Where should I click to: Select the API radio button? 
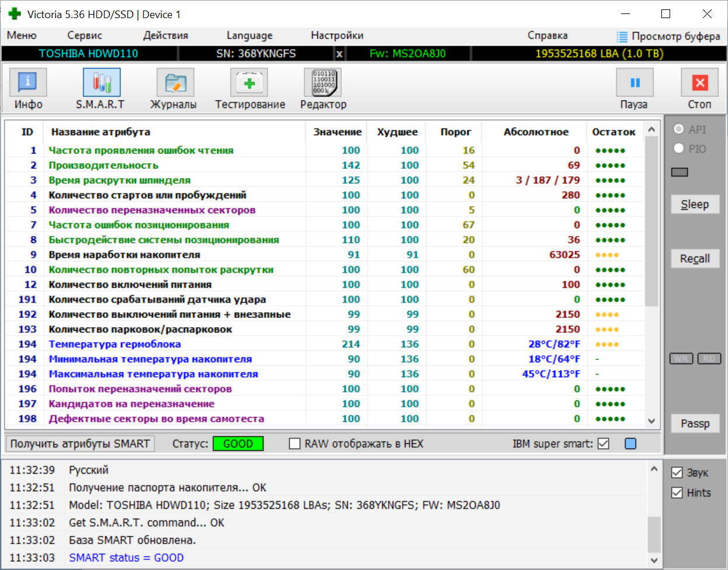coord(679,129)
